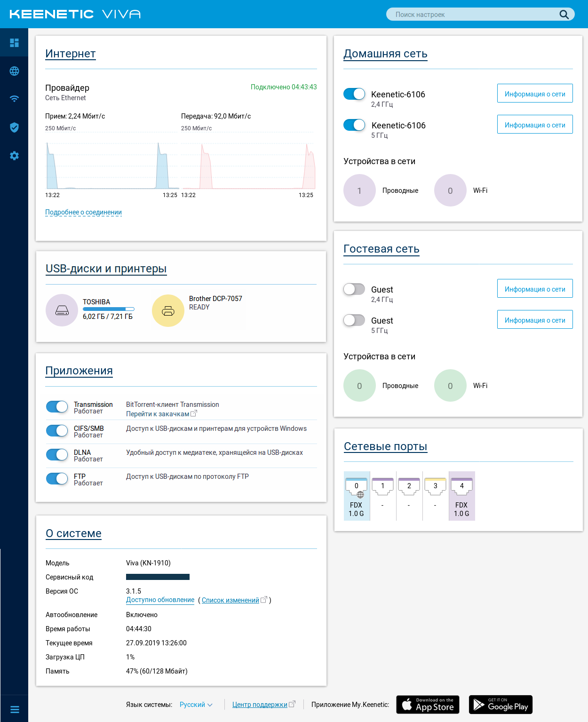Click the OS version 3.1.5 value
This screenshot has height=722, width=588.
pos(134,591)
